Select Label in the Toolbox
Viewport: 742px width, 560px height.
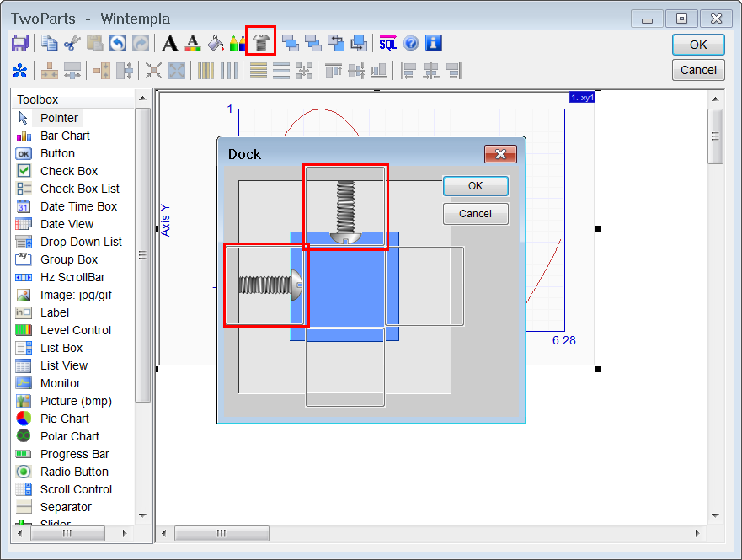55,312
